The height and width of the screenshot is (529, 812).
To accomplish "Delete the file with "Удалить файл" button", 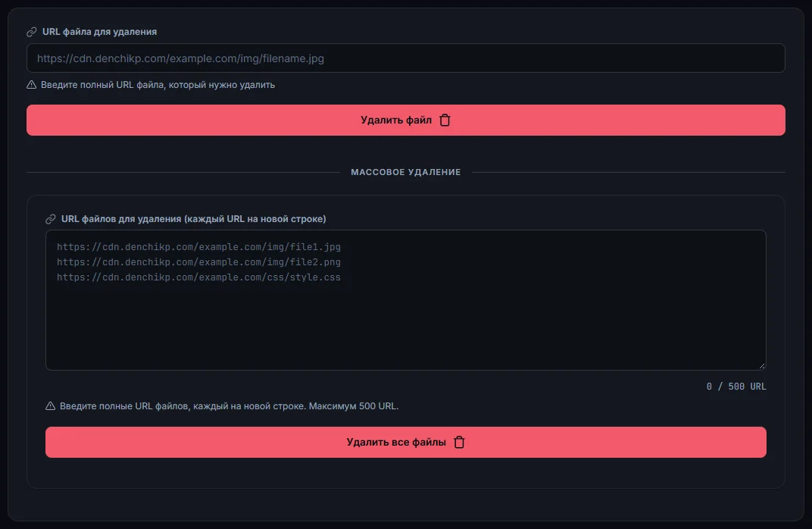I will (x=406, y=121).
